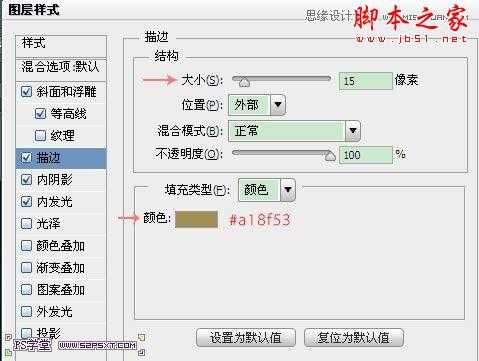This screenshot has height=361, width=479.
Task: Click the 不透明度 field showing 100
Action: (366, 155)
